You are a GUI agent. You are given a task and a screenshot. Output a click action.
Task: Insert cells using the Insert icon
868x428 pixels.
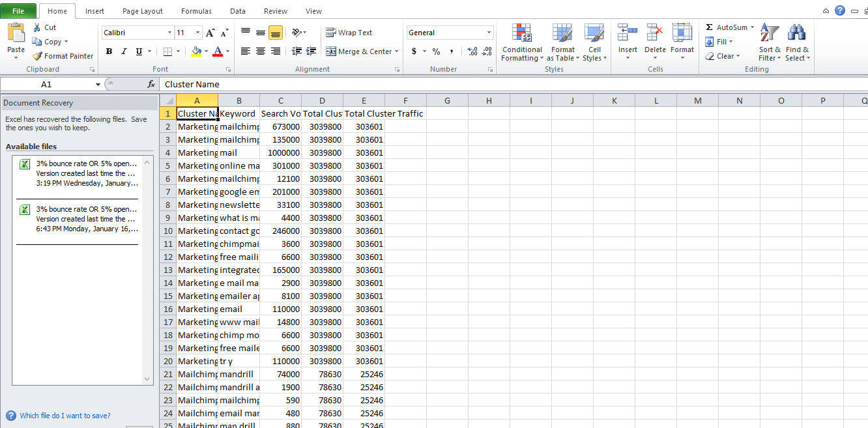click(628, 34)
